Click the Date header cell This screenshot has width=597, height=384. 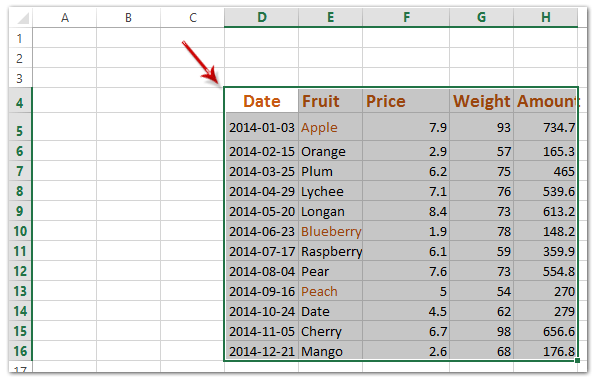click(x=262, y=101)
